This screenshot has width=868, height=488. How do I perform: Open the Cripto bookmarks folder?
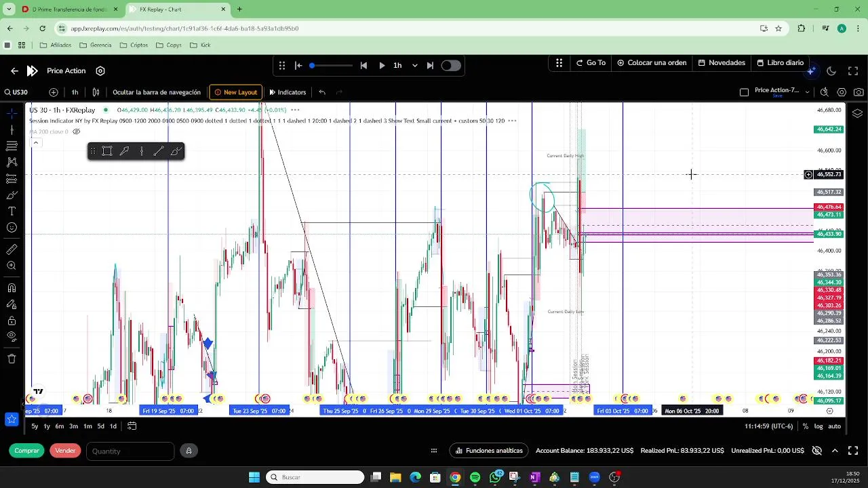(x=134, y=45)
